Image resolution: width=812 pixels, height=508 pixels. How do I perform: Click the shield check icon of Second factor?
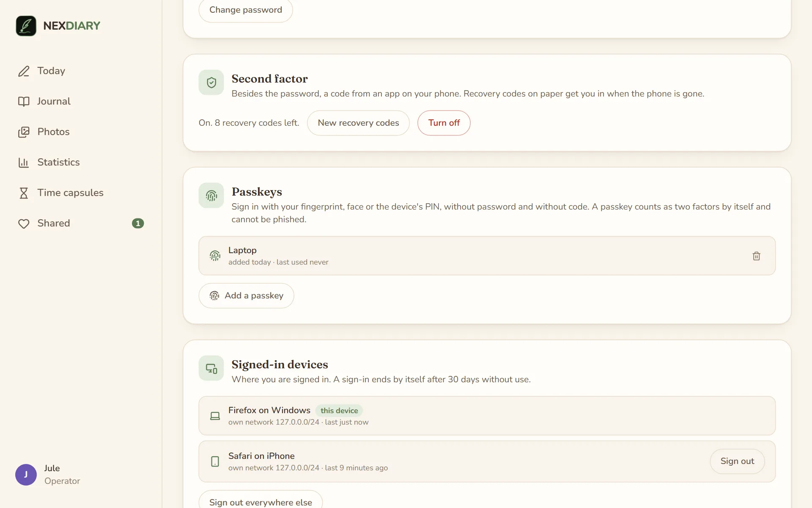click(211, 83)
